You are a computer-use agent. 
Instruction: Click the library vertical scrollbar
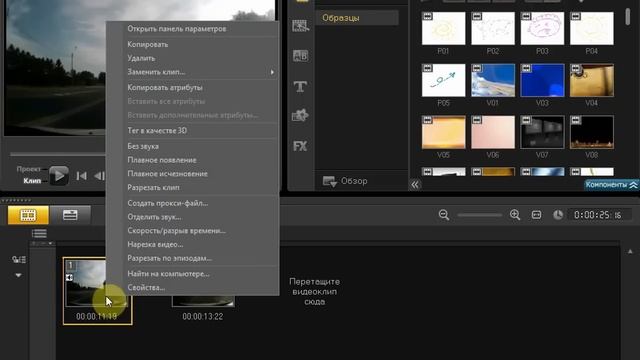pyautogui.click(x=628, y=17)
